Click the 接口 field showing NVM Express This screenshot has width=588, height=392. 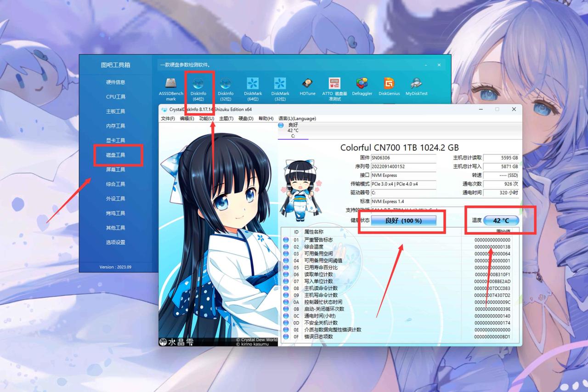pos(403,175)
